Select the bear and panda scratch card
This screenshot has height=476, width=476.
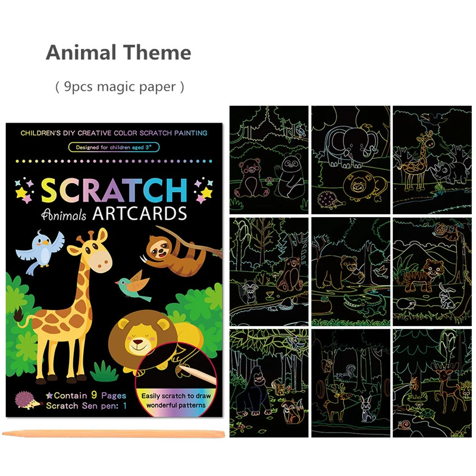(x=269, y=159)
